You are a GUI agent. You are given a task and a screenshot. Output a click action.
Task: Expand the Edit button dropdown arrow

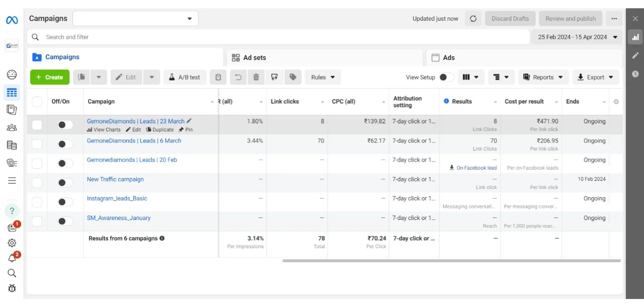pos(151,77)
